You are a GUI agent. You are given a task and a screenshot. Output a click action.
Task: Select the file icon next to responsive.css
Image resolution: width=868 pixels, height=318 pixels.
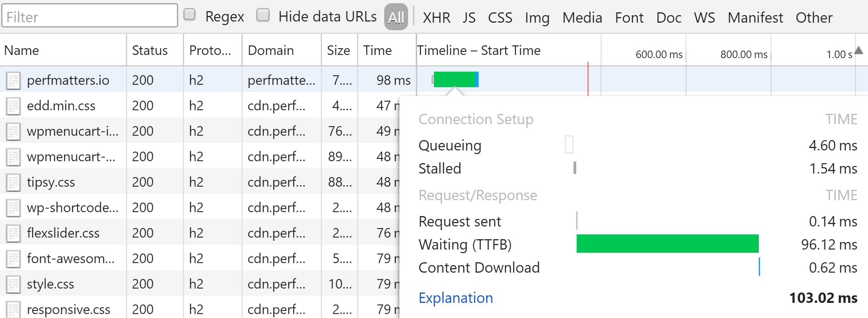[13, 309]
